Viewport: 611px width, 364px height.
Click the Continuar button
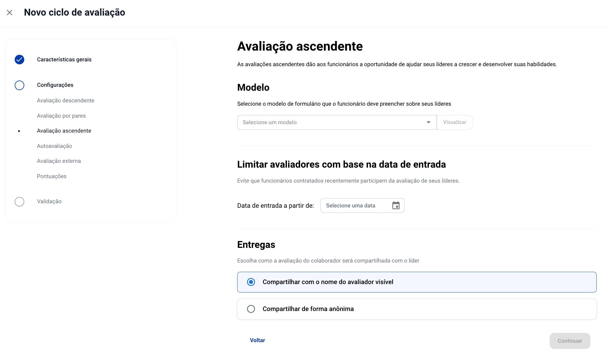pyautogui.click(x=570, y=341)
